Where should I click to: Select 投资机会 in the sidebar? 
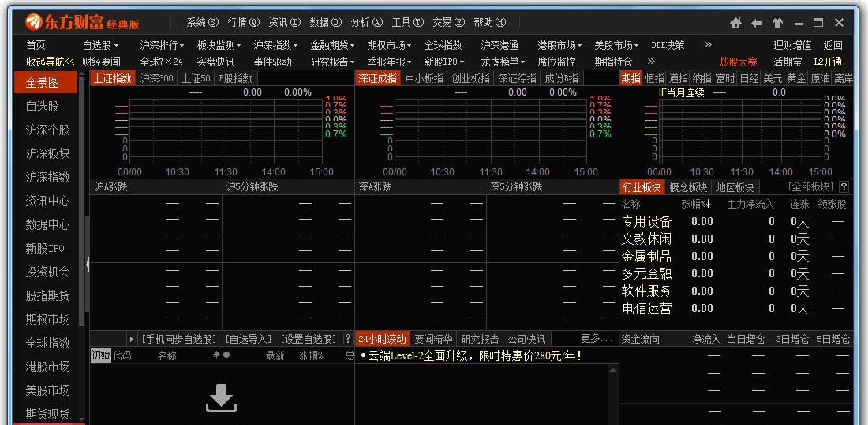[x=47, y=272]
